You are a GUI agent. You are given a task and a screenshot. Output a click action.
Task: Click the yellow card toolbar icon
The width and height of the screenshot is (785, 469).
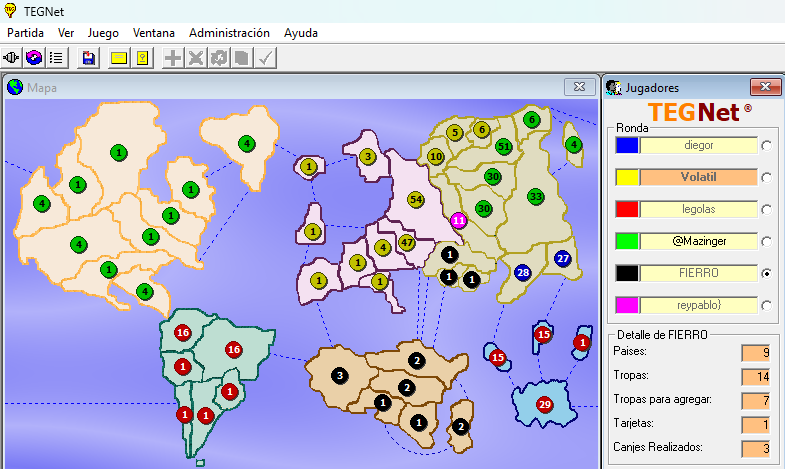tap(119, 58)
